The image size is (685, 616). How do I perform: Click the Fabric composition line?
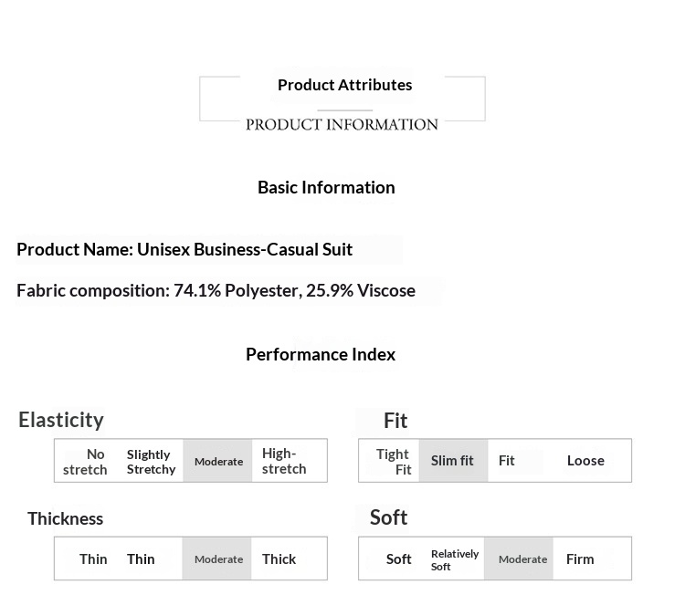(x=216, y=290)
